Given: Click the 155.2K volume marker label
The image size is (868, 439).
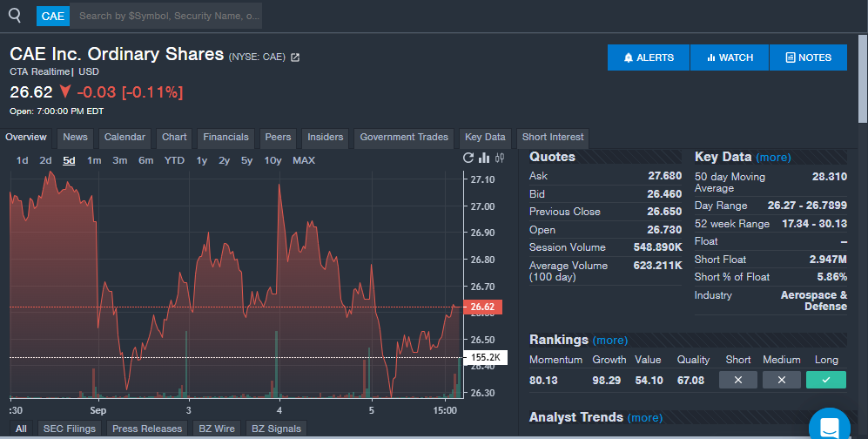Looking at the screenshot, I should click(486, 357).
